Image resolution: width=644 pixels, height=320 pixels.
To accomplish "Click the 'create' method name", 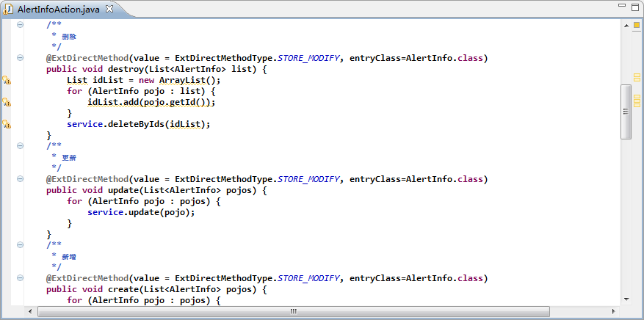I will click(122, 290).
